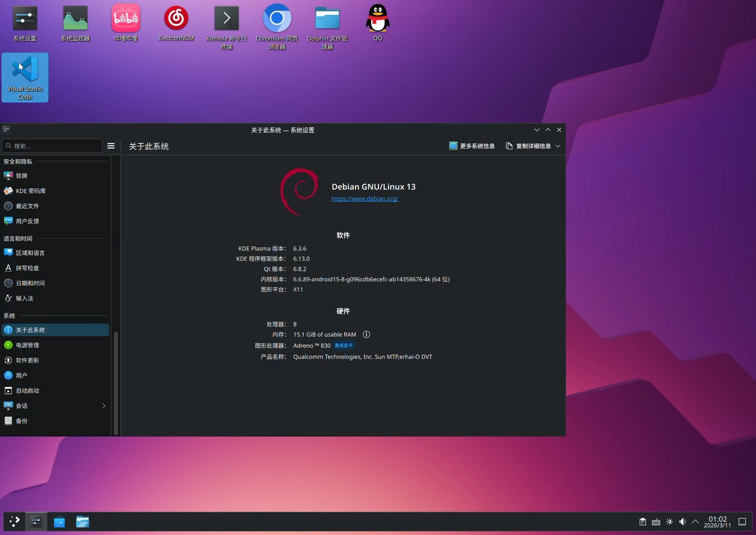The width and height of the screenshot is (756, 535).
Task: Open the 用户反馈 settings page
Action: point(55,221)
